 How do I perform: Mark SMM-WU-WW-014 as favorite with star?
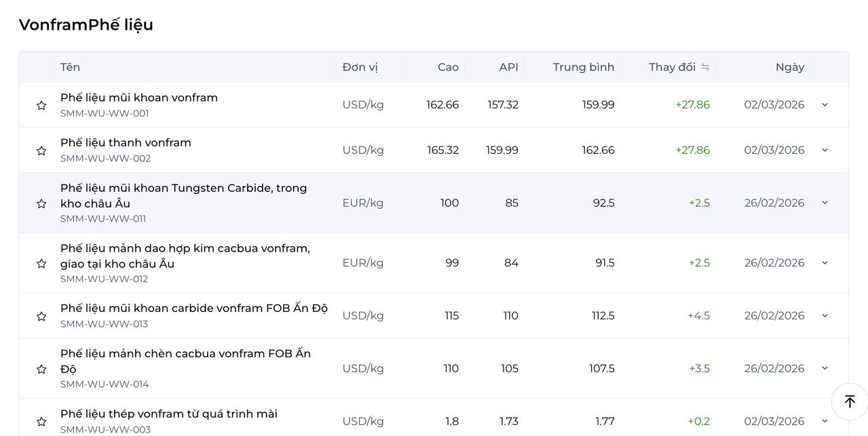(41, 369)
